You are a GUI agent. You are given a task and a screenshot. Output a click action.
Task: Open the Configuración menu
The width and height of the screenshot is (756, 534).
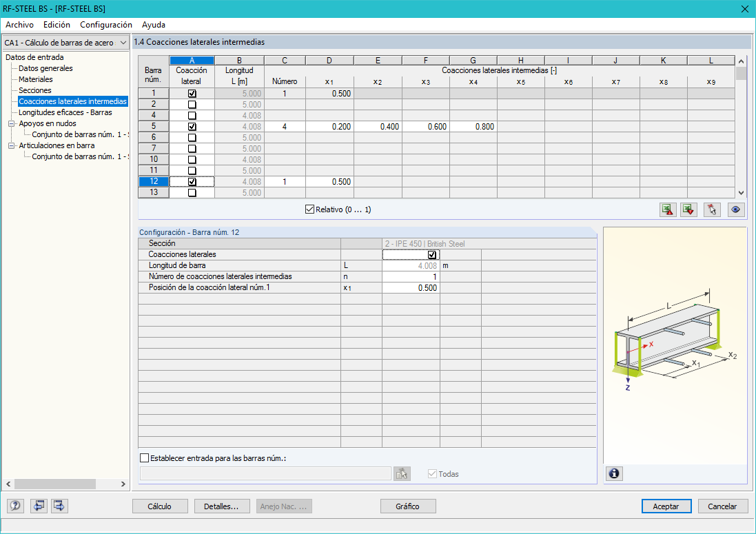(106, 25)
